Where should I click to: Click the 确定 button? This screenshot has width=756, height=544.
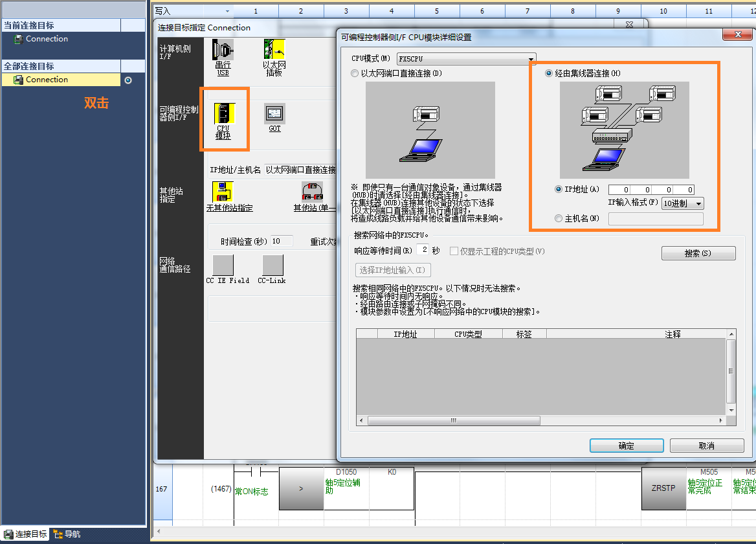[x=626, y=446]
